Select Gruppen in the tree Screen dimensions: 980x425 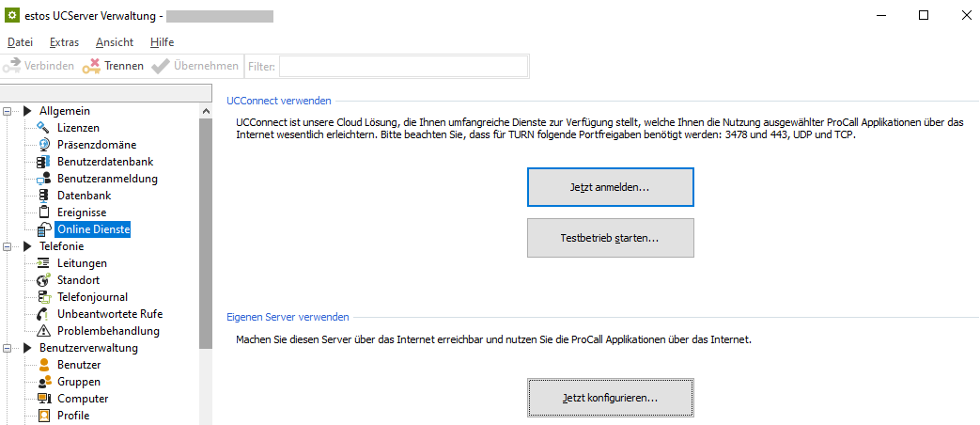coord(79,381)
